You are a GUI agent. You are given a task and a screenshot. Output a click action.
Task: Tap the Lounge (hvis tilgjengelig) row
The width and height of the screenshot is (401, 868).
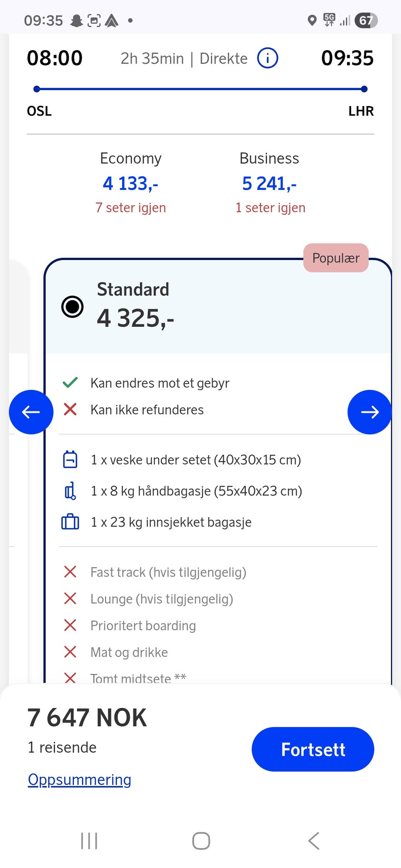[162, 599]
